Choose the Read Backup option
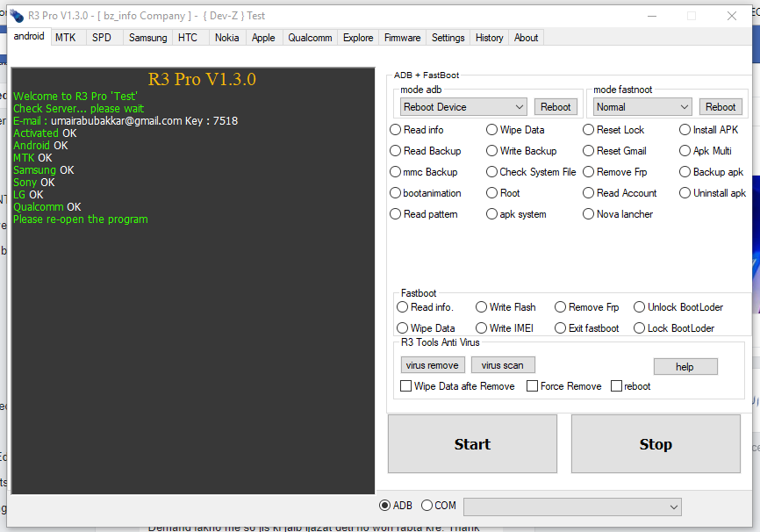 426,151
